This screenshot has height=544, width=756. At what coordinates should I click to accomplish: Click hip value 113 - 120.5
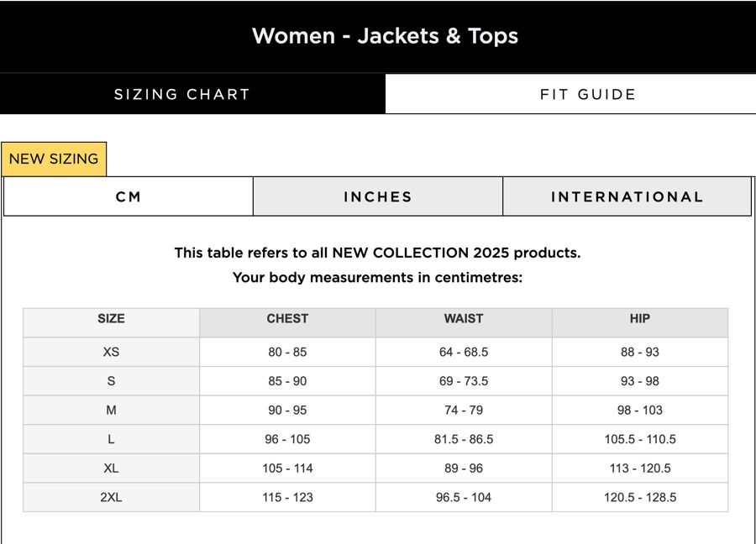coord(639,468)
